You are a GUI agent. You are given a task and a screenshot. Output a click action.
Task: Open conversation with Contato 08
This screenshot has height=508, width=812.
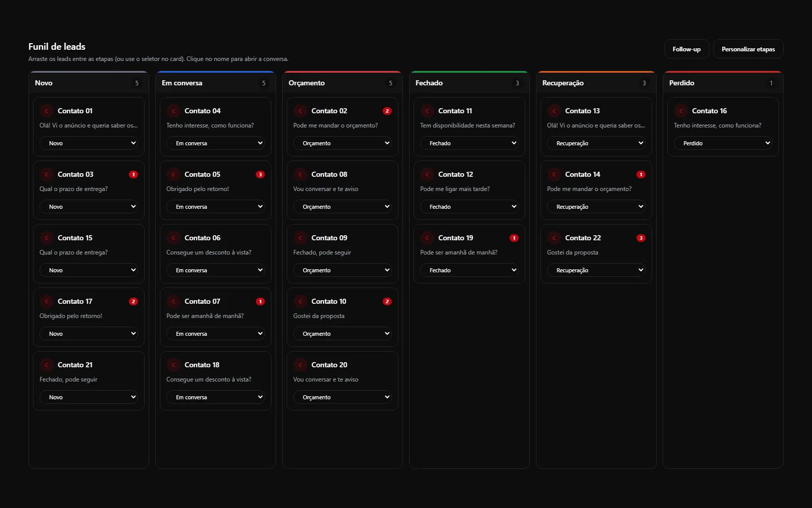click(x=329, y=174)
